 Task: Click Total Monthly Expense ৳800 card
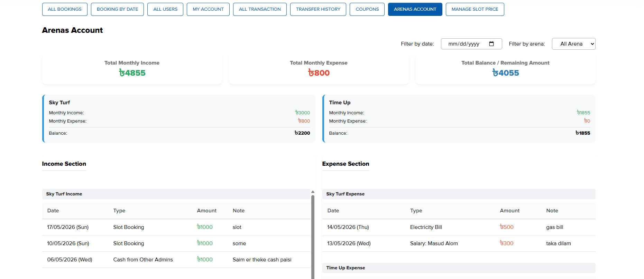(x=319, y=69)
